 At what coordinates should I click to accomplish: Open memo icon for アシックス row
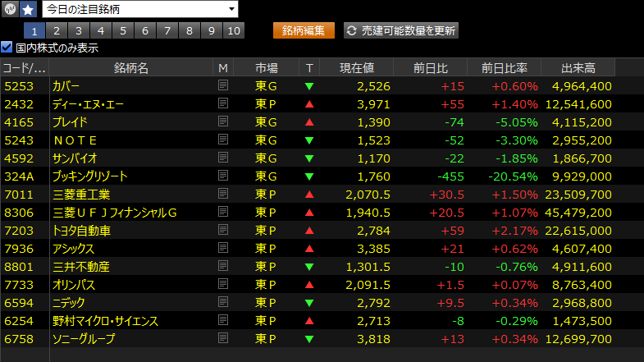[223, 248]
